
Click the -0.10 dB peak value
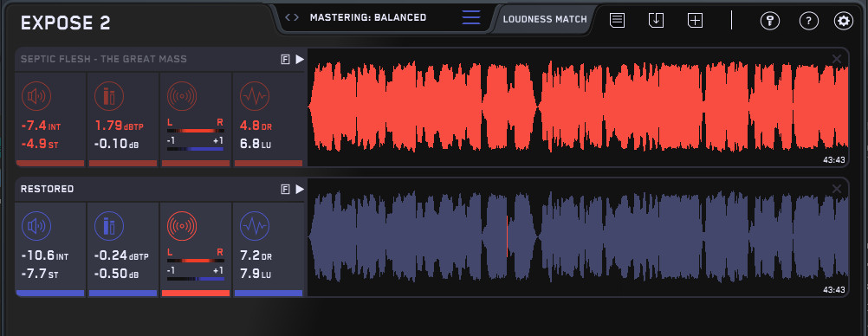(x=116, y=145)
